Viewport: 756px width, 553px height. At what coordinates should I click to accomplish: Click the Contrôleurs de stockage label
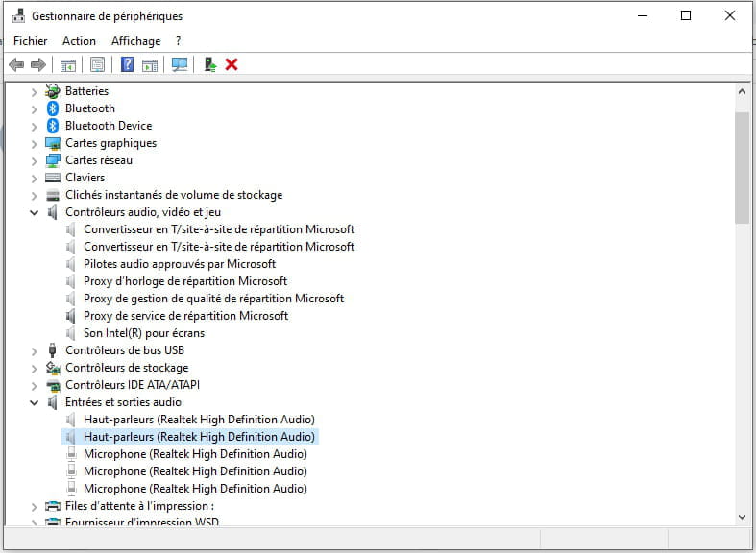[x=127, y=368]
